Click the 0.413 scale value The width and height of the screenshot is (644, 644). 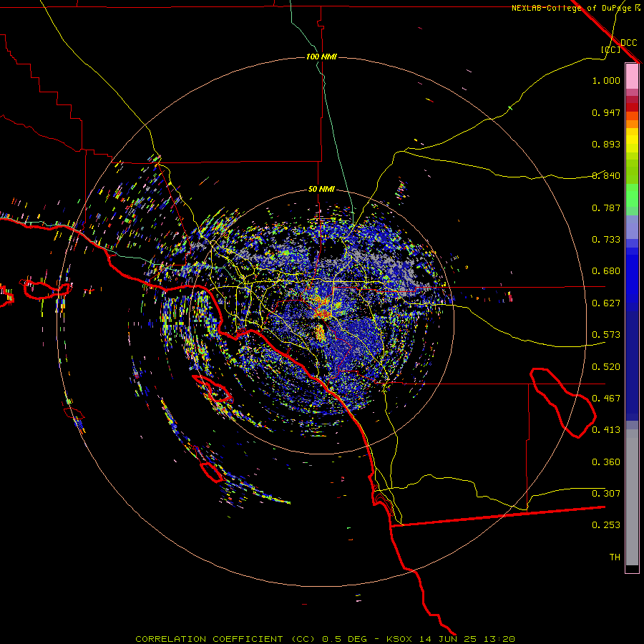point(606,430)
